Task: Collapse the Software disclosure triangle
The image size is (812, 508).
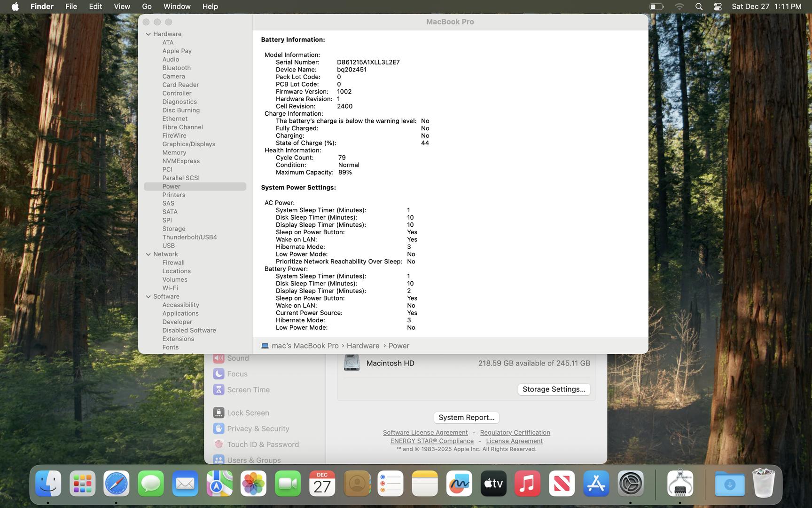Action: (148, 296)
